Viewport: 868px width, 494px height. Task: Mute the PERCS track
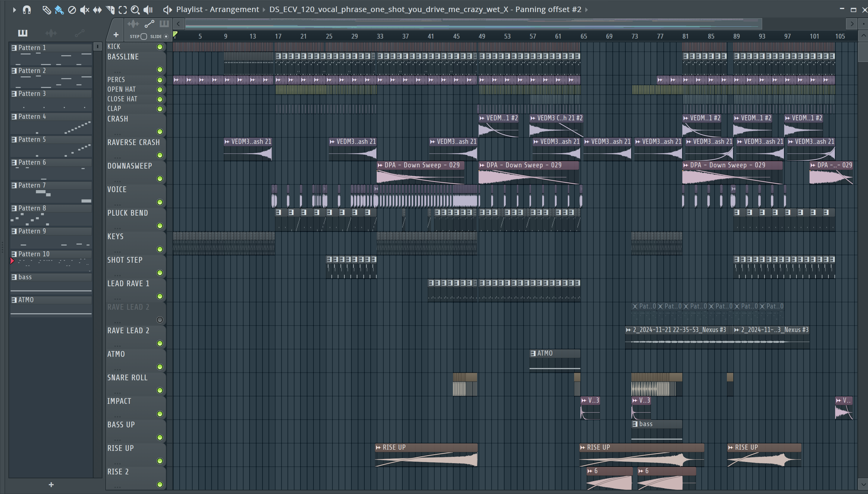(x=160, y=80)
